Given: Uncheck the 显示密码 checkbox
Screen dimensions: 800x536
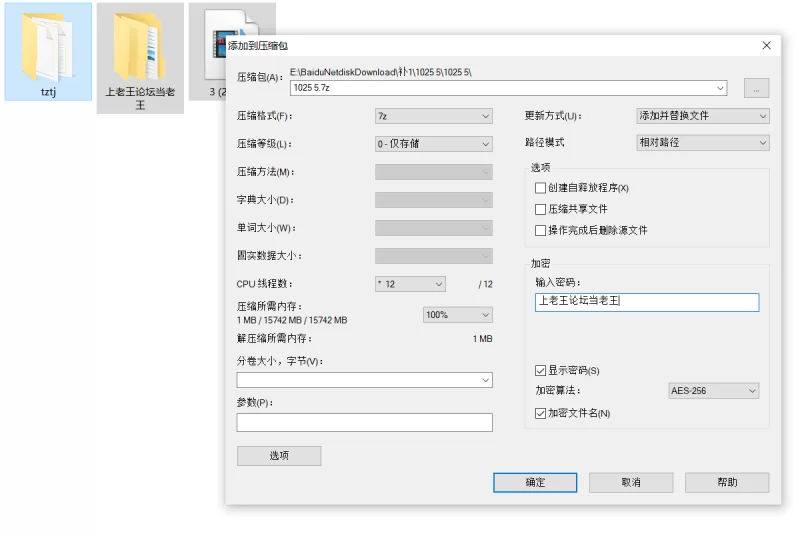Looking at the screenshot, I should (540, 370).
